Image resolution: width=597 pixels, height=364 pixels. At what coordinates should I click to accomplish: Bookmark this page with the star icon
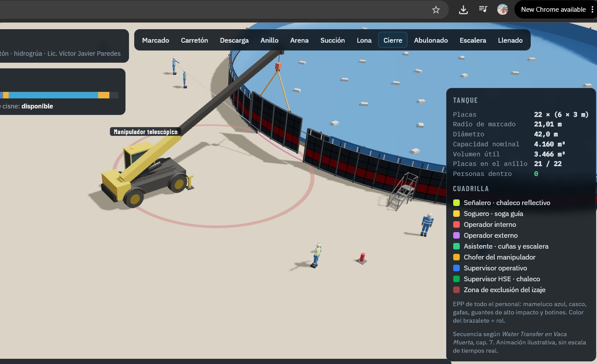point(436,10)
